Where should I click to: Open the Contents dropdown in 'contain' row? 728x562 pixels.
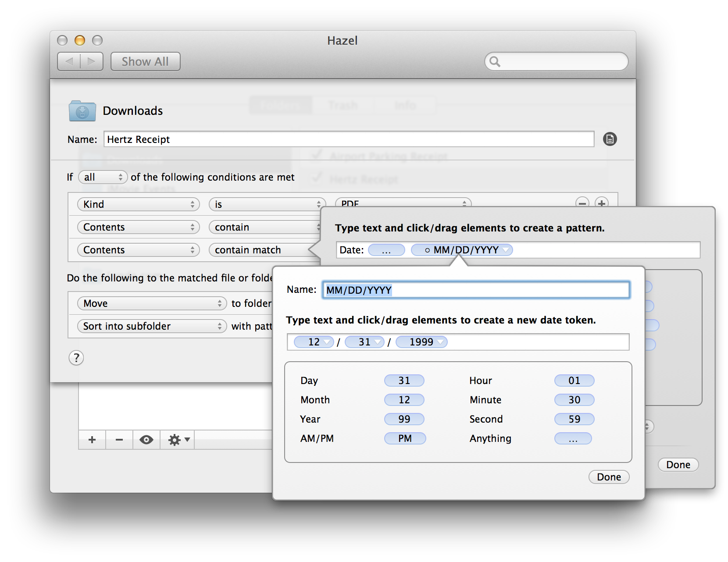tap(139, 227)
